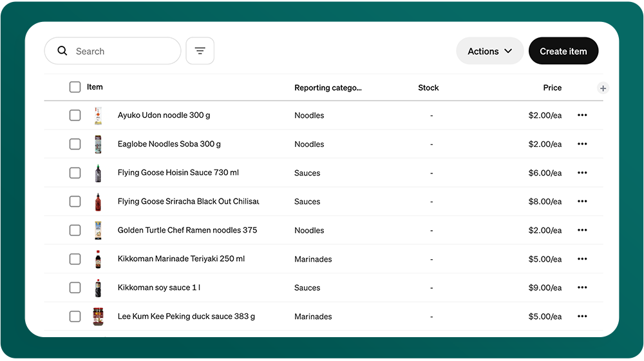Open more options for Lee Kum Kee sauce
Screen dimensions: 644x361
(x=582, y=316)
